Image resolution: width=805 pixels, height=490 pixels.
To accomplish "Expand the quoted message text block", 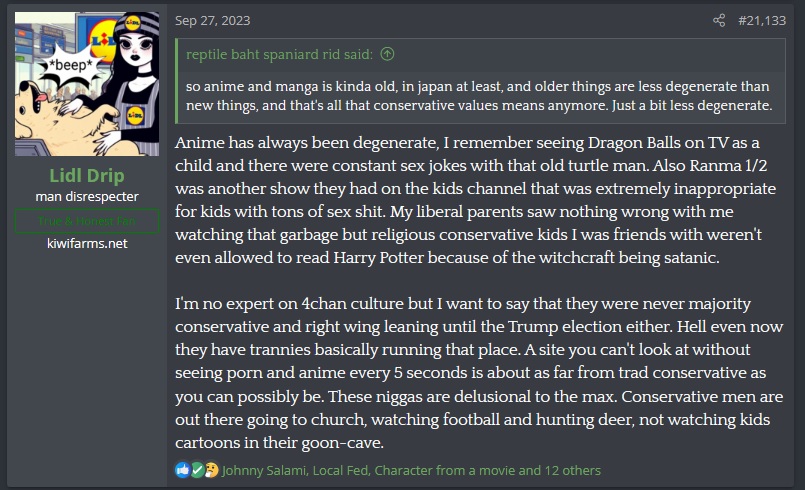I will [x=479, y=95].
